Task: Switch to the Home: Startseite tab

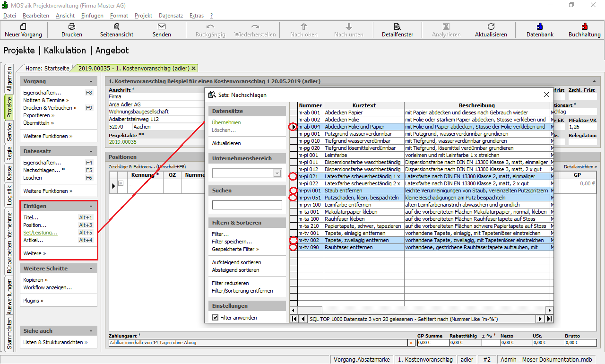Action: pos(47,68)
